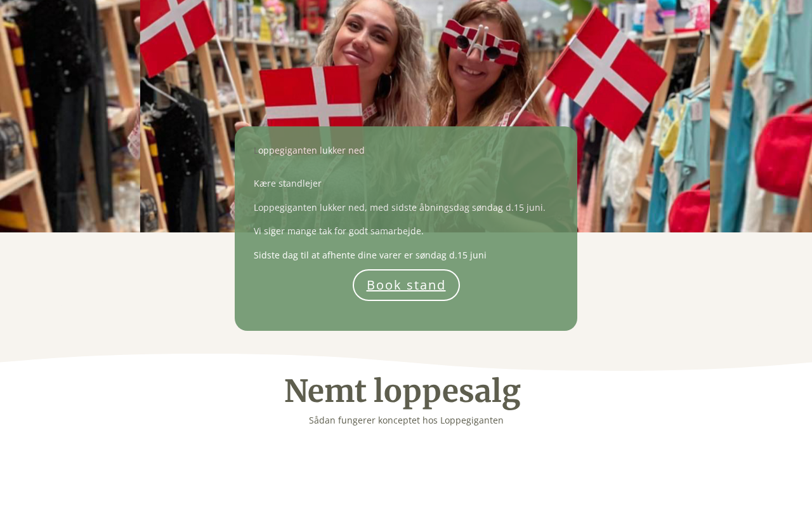Click the hoop earring on the blonde woman
Image resolution: width=812 pixels, height=508 pixels.
[x=384, y=86]
